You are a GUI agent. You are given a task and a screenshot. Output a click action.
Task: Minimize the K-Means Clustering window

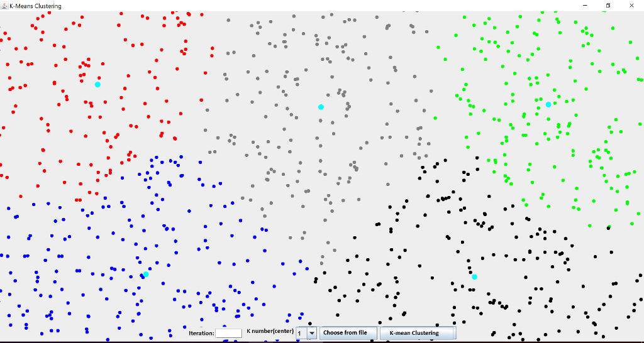tap(585, 6)
